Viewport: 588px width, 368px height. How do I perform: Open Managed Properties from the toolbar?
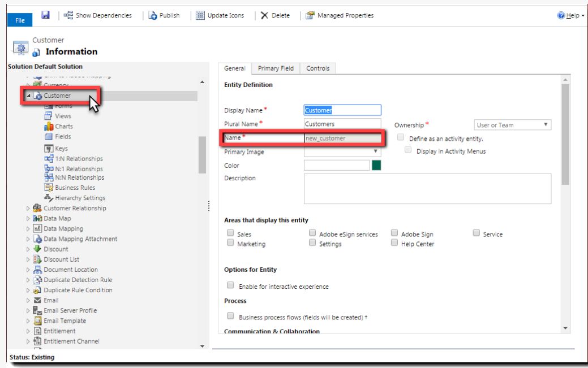coord(340,15)
